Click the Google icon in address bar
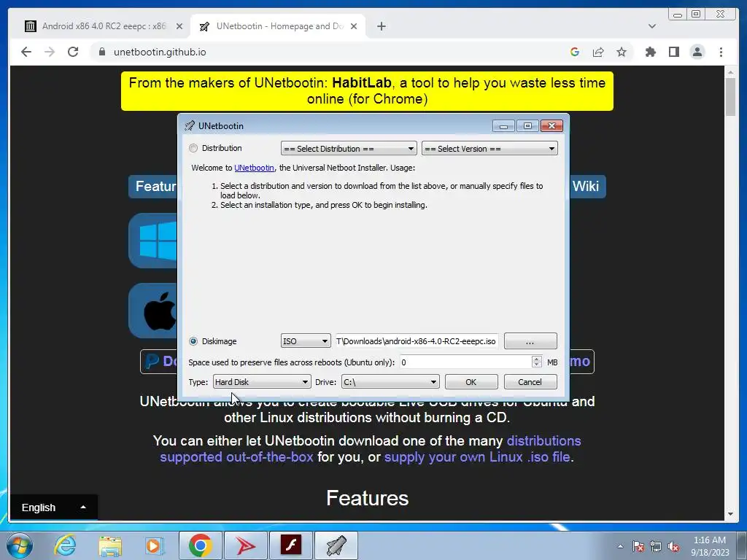The image size is (747, 560). 575,52
